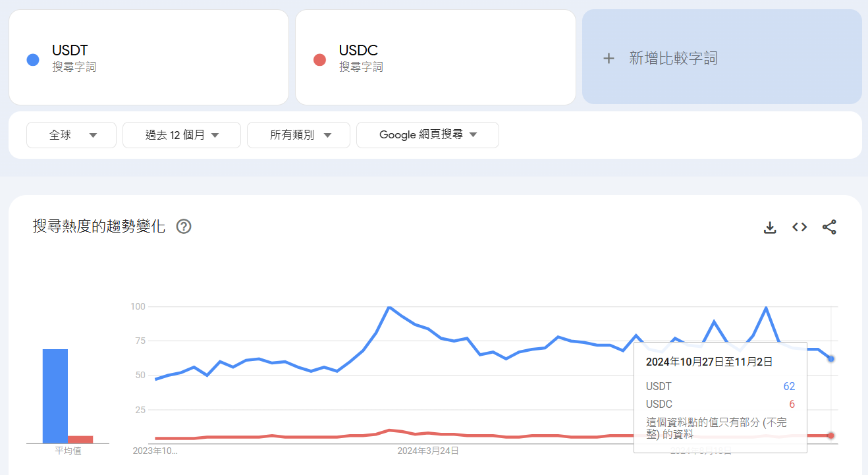Open the embed code view
This screenshot has height=475, width=868.
click(799, 227)
